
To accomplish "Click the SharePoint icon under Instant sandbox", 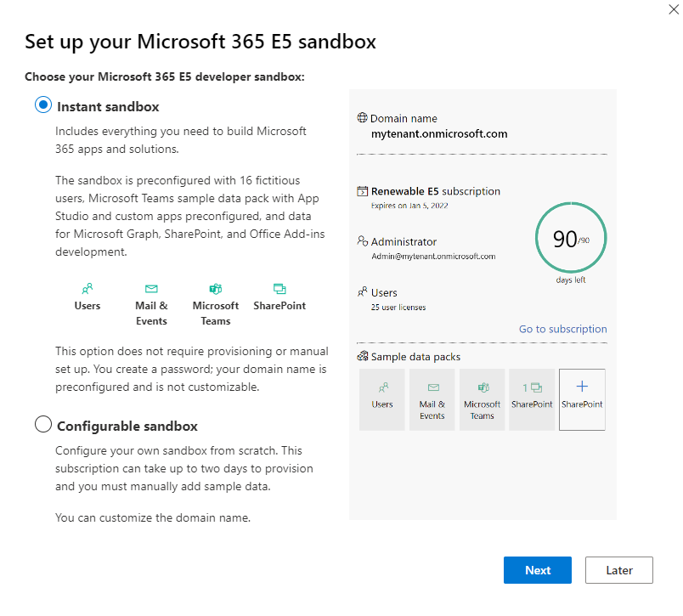I will point(279,288).
